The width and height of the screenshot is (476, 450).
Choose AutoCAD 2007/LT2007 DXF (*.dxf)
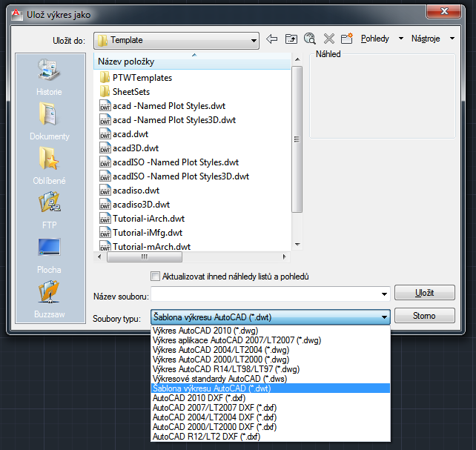click(x=270, y=408)
